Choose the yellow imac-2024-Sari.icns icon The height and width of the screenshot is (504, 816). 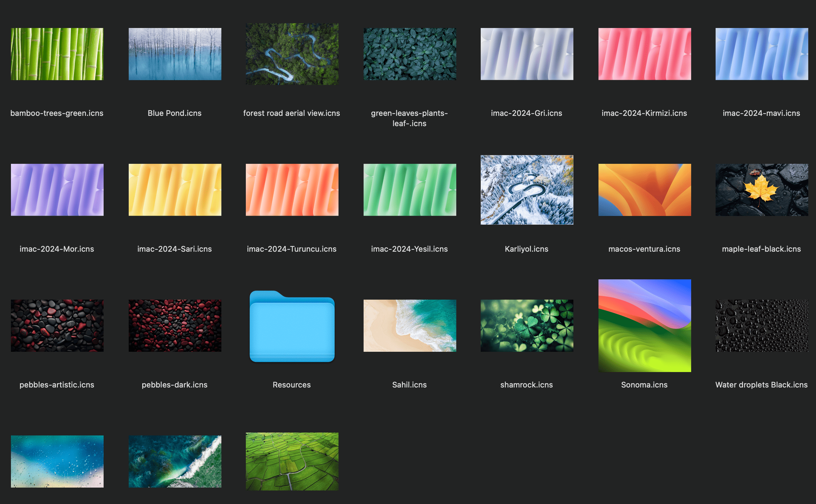click(x=175, y=190)
